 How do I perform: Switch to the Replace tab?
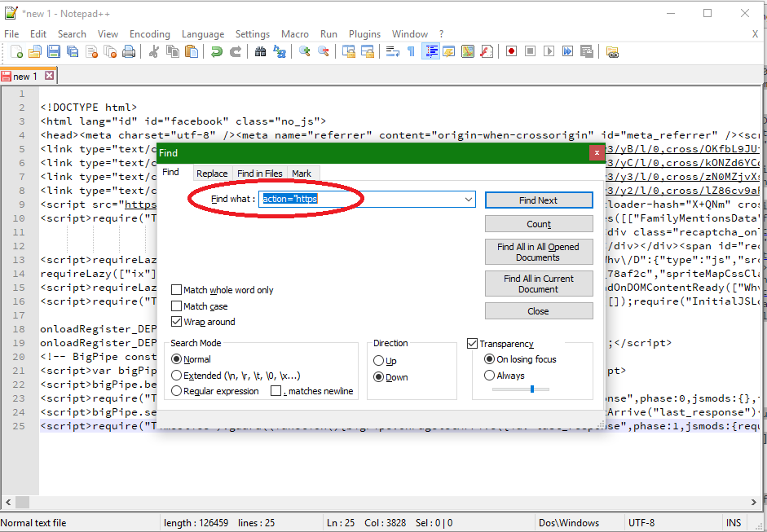point(212,174)
